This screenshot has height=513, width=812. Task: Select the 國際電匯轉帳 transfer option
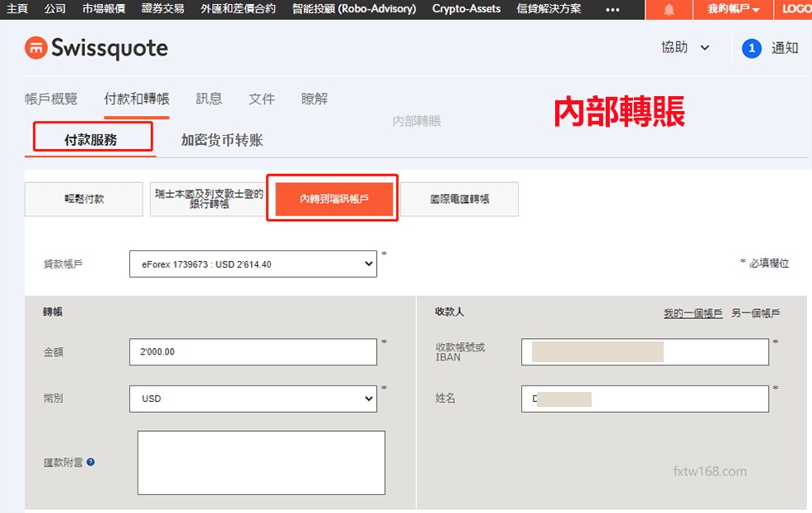[460, 199]
